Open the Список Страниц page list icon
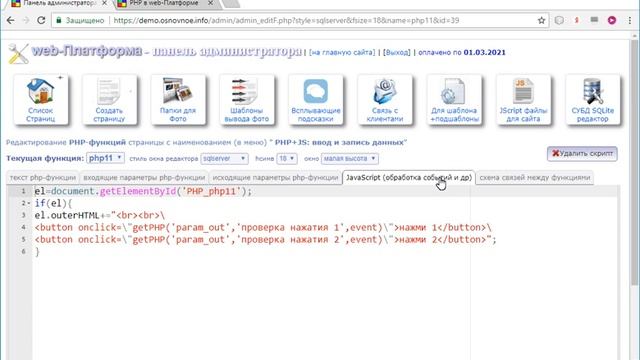 point(40,99)
